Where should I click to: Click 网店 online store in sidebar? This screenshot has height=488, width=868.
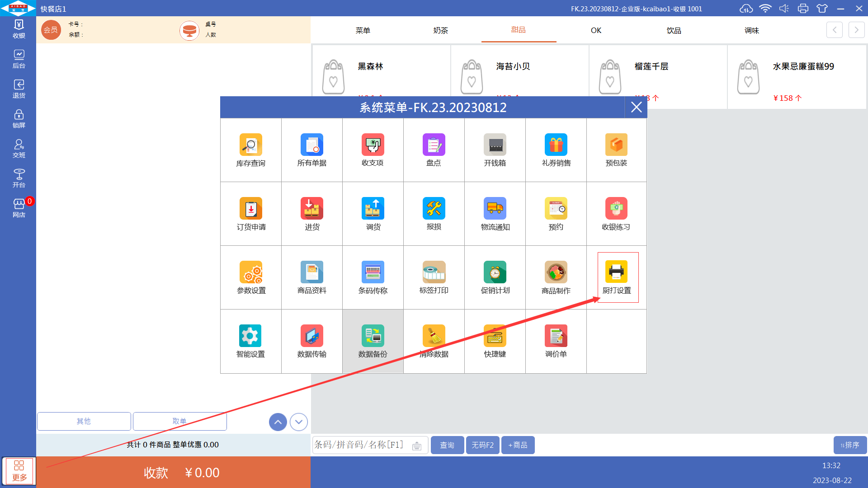(x=19, y=208)
